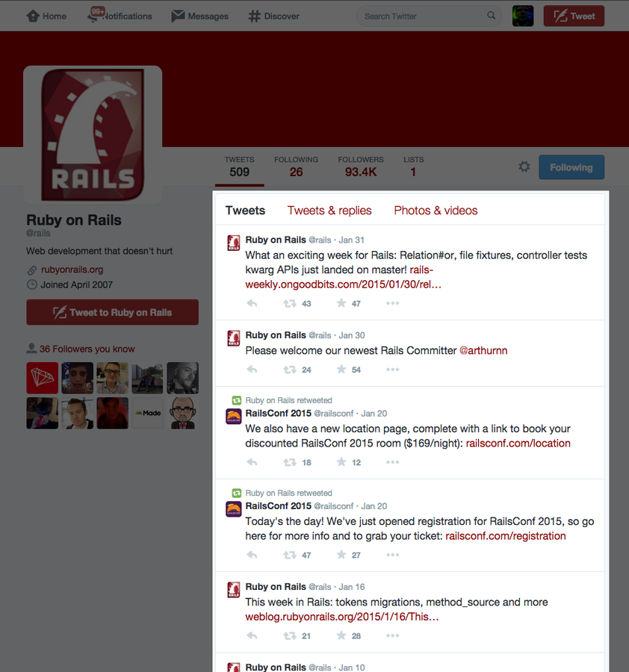Open more options on registration tweet
Image resolution: width=629 pixels, height=672 pixels.
click(x=393, y=555)
